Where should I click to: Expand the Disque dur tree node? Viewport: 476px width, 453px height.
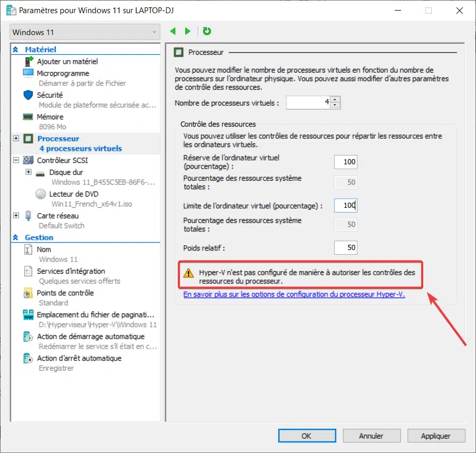28,172
